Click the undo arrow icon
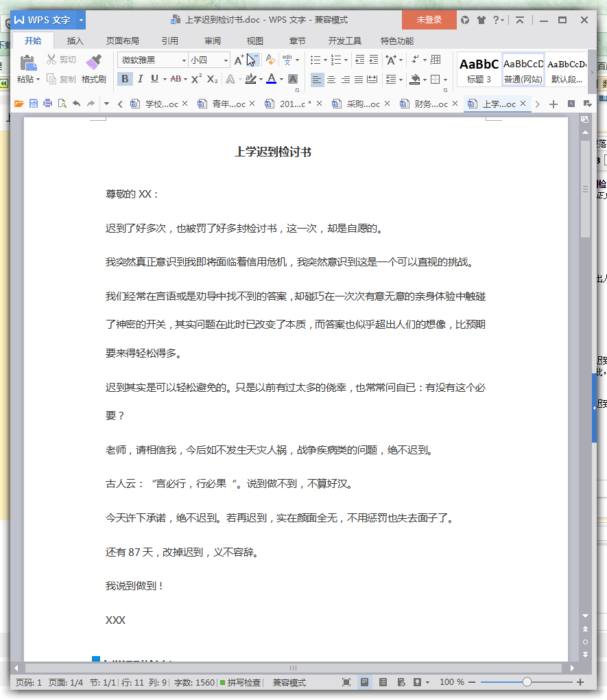This screenshot has height=700, width=607. [76, 104]
